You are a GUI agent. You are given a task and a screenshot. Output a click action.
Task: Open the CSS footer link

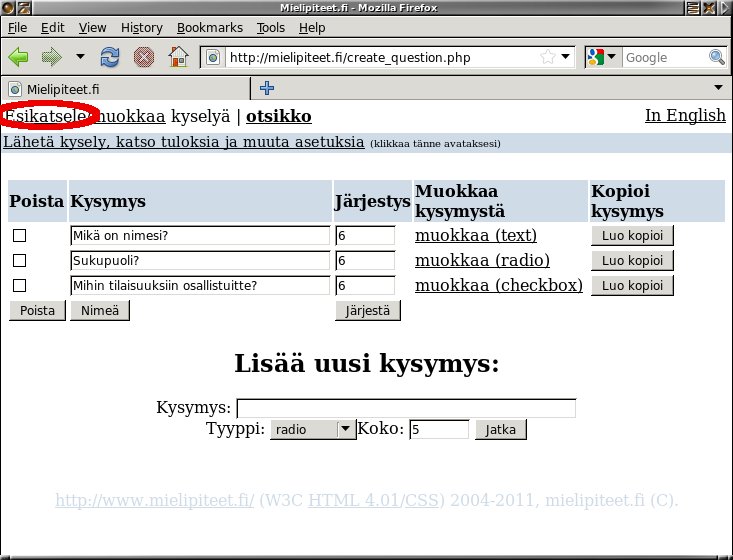(422, 501)
